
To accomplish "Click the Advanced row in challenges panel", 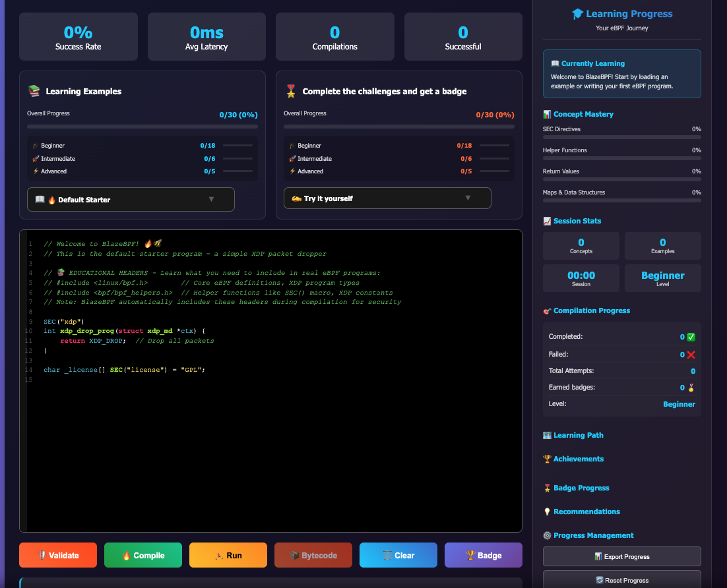I will [x=398, y=171].
